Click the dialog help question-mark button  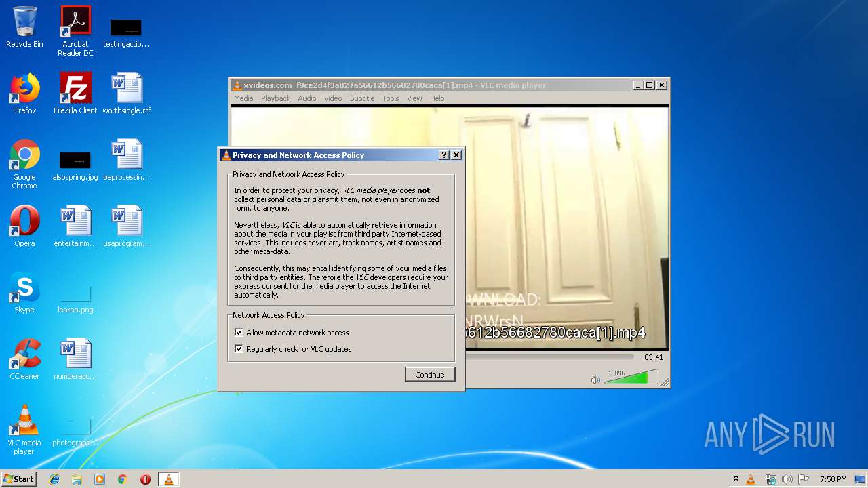444,155
